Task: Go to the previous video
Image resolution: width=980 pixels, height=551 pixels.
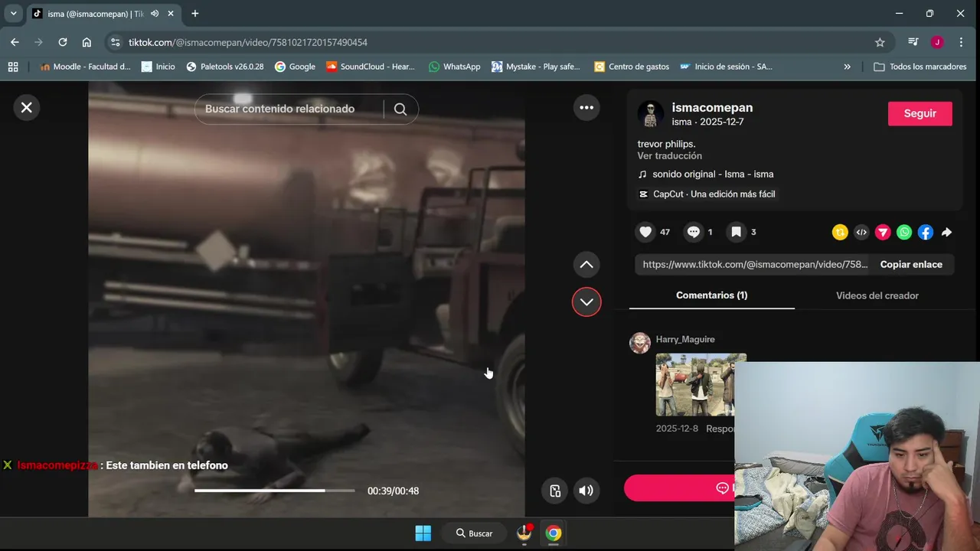Action: point(586,265)
